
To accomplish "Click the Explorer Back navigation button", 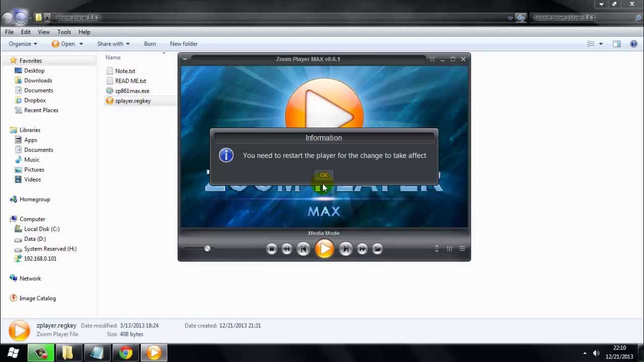I will click(x=7, y=18).
